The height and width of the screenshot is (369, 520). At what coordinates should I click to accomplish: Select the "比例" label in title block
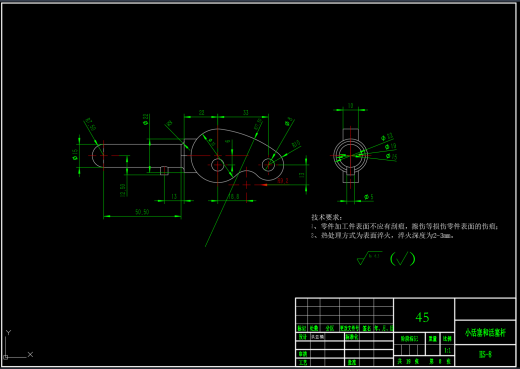coord(447,339)
